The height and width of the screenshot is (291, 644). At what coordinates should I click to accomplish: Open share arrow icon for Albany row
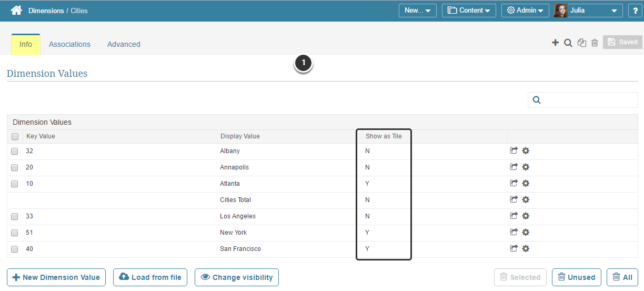pyautogui.click(x=514, y=150)
